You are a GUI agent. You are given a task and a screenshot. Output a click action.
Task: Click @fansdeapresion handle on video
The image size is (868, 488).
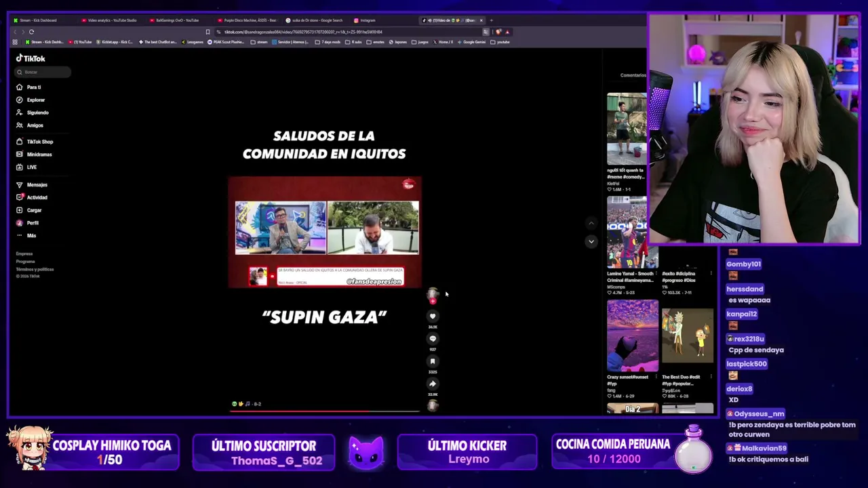click(374, 281)
